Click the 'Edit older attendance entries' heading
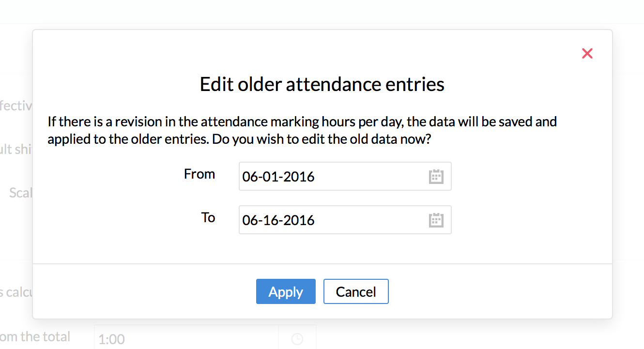The height and width of the screenshot is (349, 644). [322, 84]
